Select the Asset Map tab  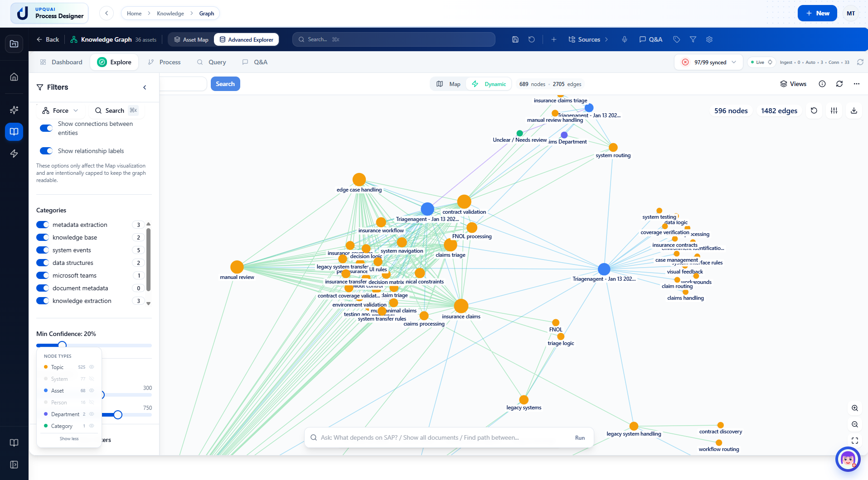tap(191, 39)
